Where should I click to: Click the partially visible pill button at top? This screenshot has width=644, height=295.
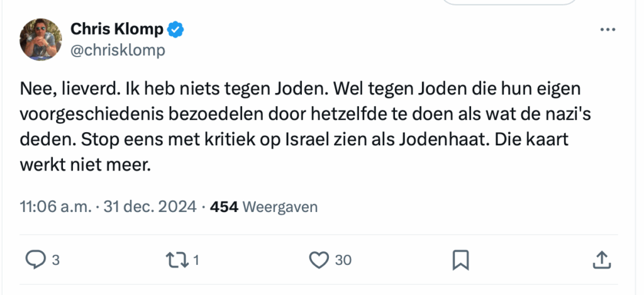pos(509,3)
